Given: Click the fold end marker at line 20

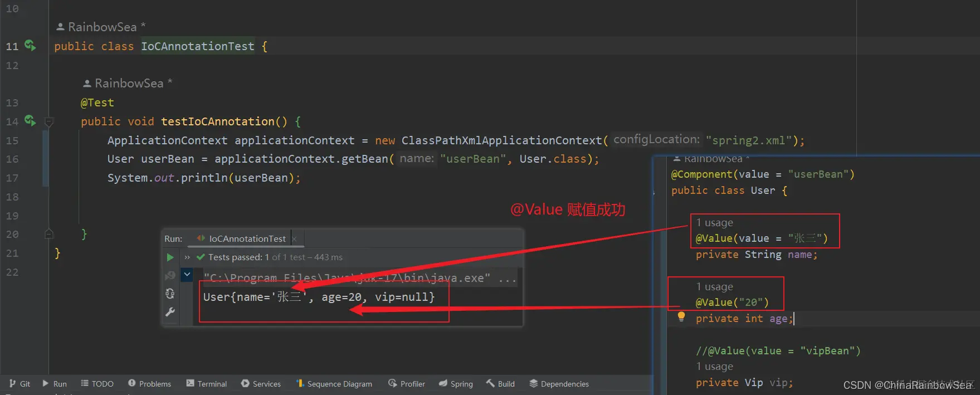Looking at the screenshot, I should 49,234.
